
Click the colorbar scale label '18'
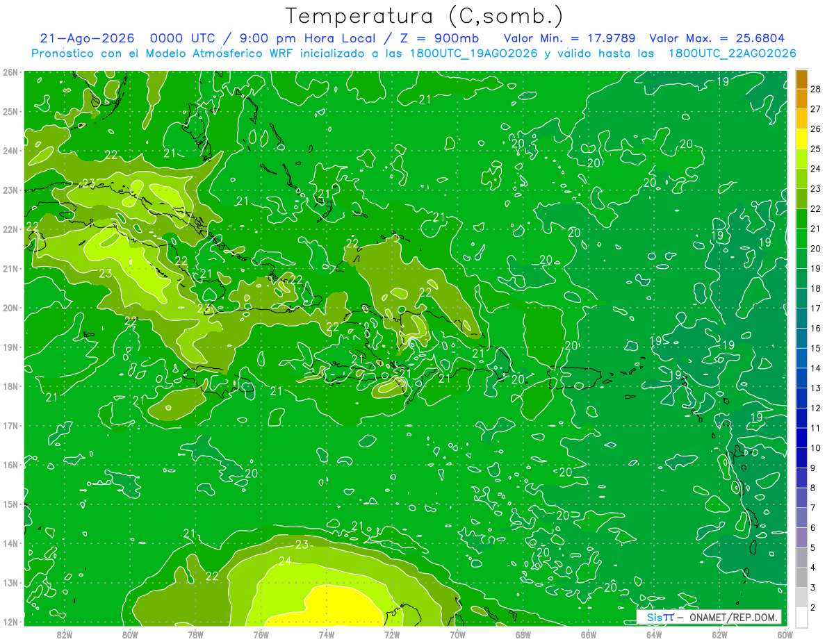pyautogui.click(x=816, y=288)
